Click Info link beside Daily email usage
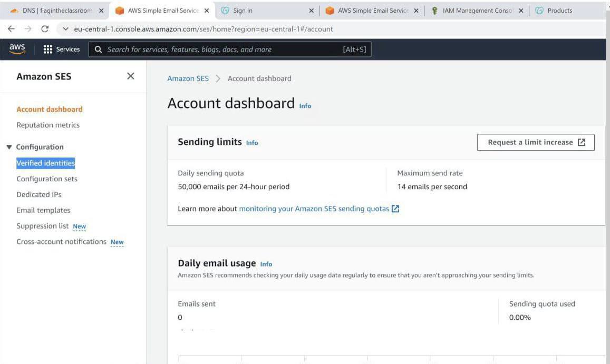610x364 pixels. click(x=266, y=264)
